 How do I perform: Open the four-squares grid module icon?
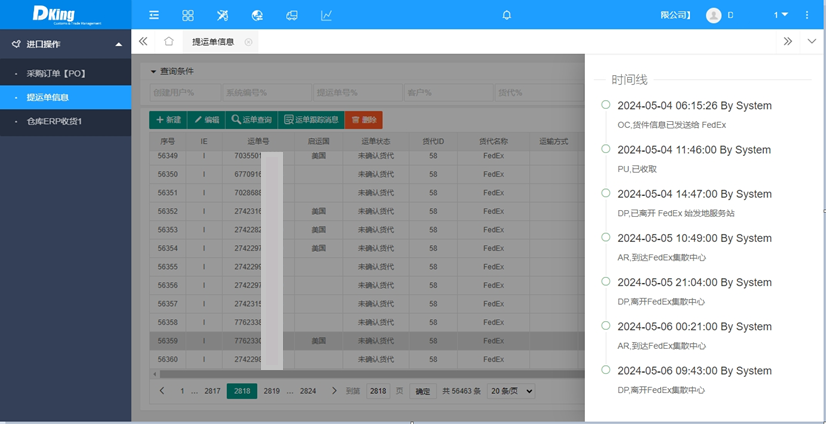(x=188, y=15)
